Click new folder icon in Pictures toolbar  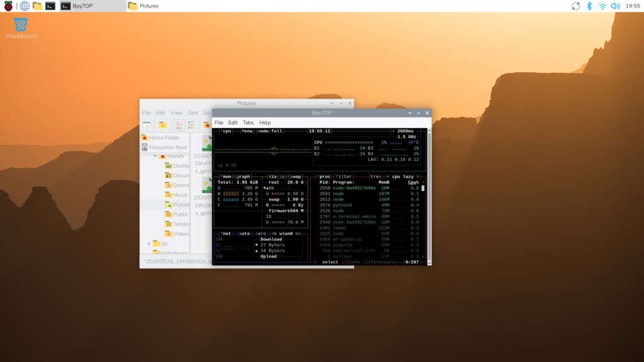163,125
